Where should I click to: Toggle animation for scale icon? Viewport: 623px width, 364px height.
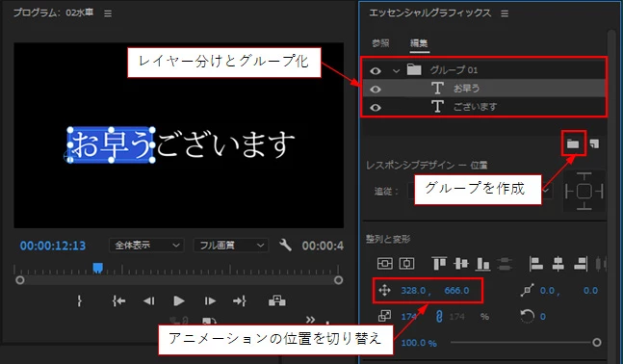[x=384, y=316]
